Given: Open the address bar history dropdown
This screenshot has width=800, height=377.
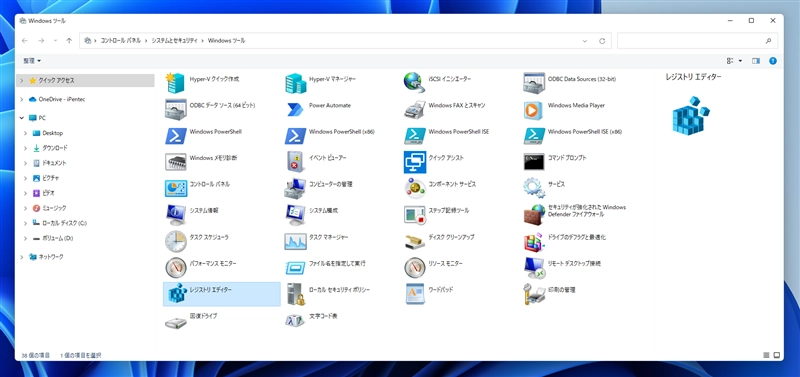Looking at the screenshot, I should (x=584, y=41).
